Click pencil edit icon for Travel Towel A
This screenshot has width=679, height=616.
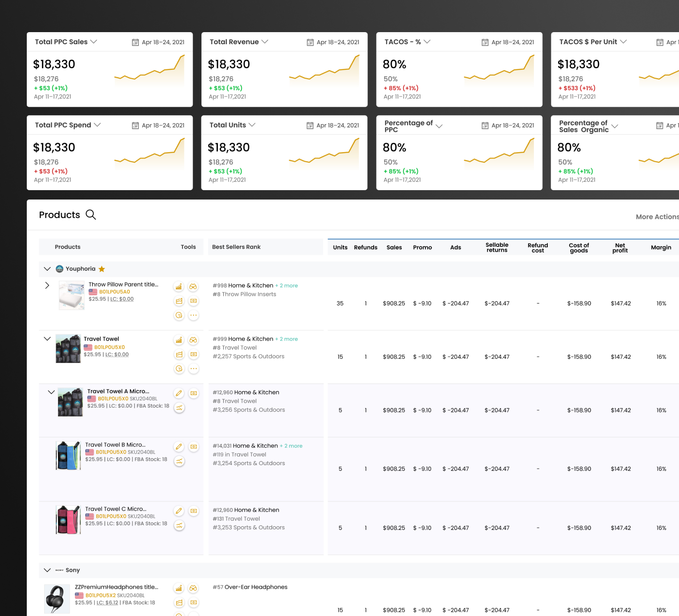(179, 393)
